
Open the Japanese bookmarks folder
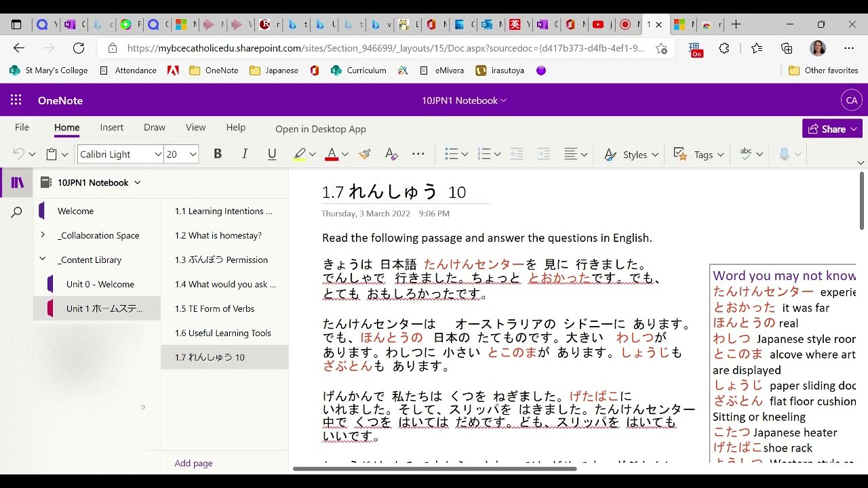pos(274,70)
